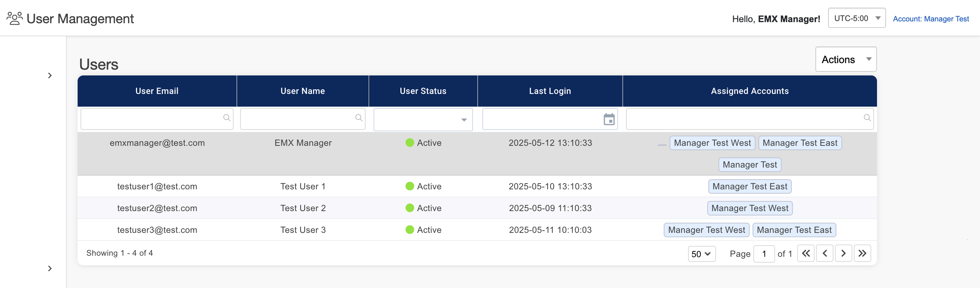Screen dimensions: 980x288
Task: Open the Account: Manager Test link
Action: (931, 18)
